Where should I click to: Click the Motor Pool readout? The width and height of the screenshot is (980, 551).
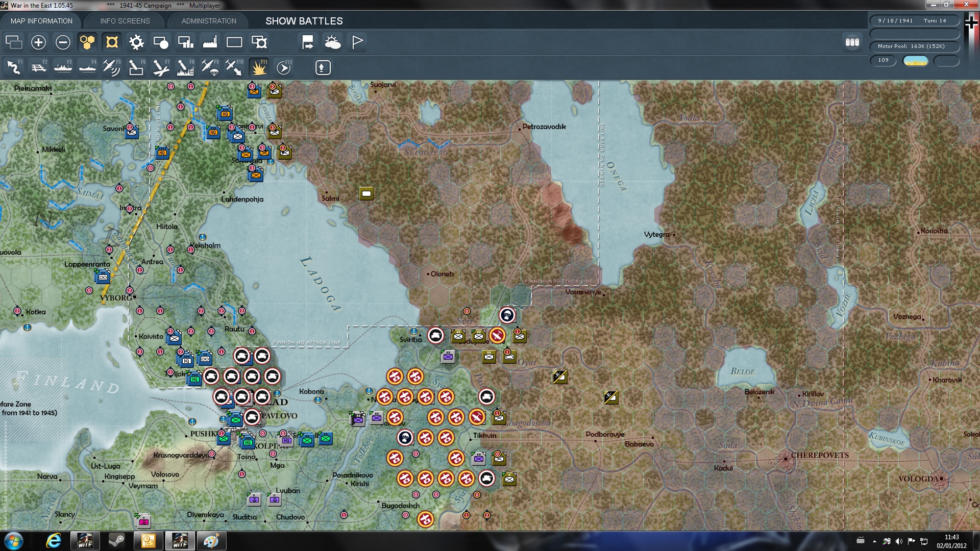(915, 46)
